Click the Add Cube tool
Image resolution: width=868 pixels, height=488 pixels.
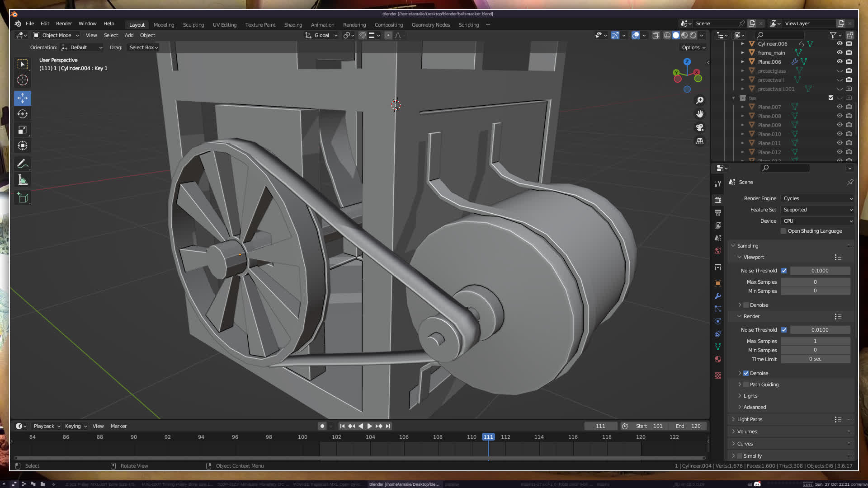click(x=23, y=198)
